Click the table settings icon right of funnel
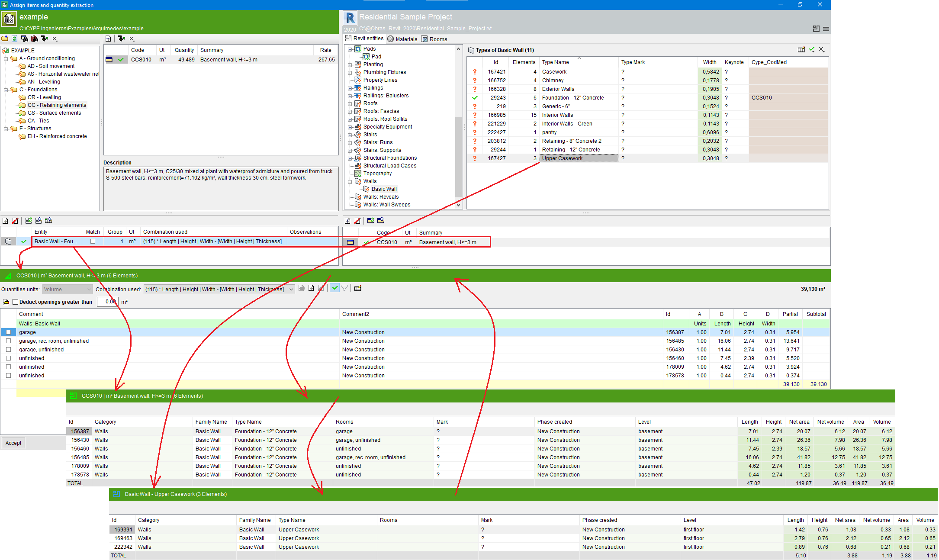Image resolution: width=939 pixels, height=560 pixels. [x=358, y=288]
